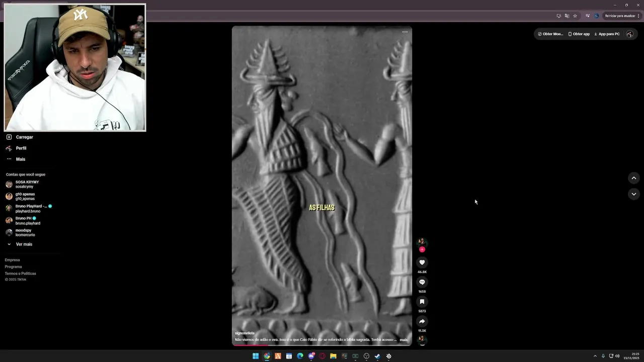The width and height of the screenshot is (644, 362).
Task: Open clock and date in taskbar
Action: pos(631,356)
